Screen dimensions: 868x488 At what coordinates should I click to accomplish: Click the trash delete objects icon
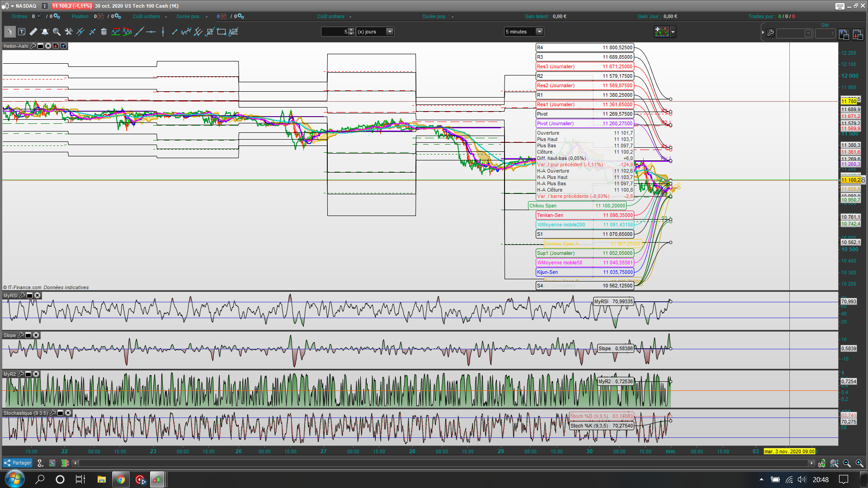pyautogui.click(x=104, y=32)
